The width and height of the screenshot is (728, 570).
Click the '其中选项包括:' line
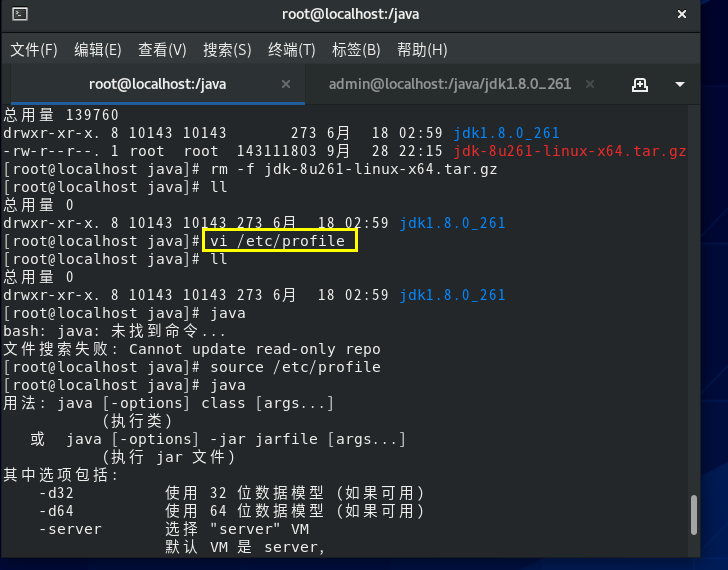click(61, 475)
